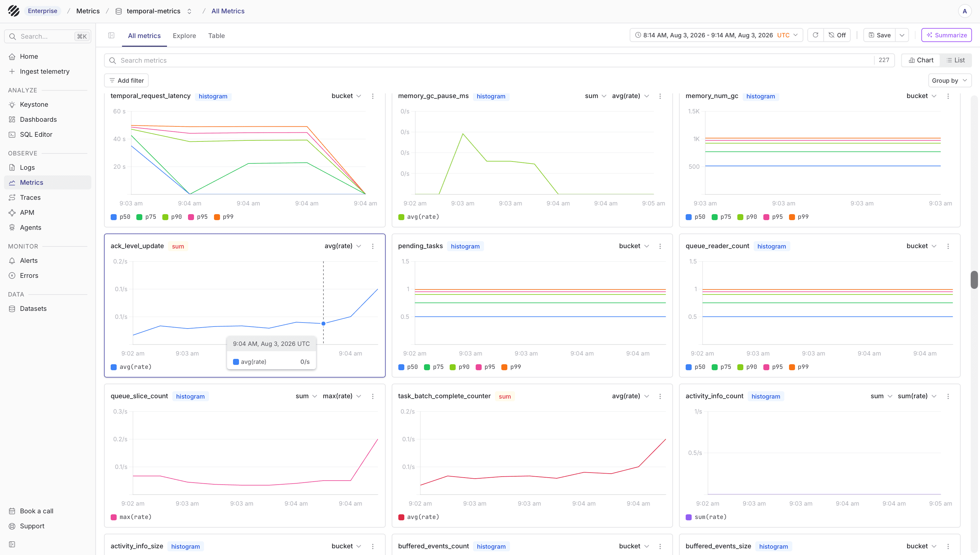Toggle sum(rate) series in activity_info_count legend

(x=706, y=517)
